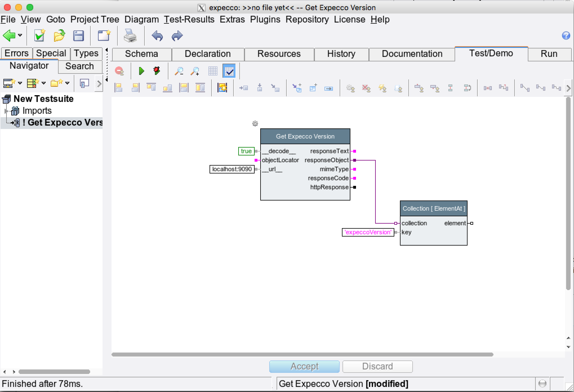Toggle the grid display button
Screen dimensions: 574x392
213,71
